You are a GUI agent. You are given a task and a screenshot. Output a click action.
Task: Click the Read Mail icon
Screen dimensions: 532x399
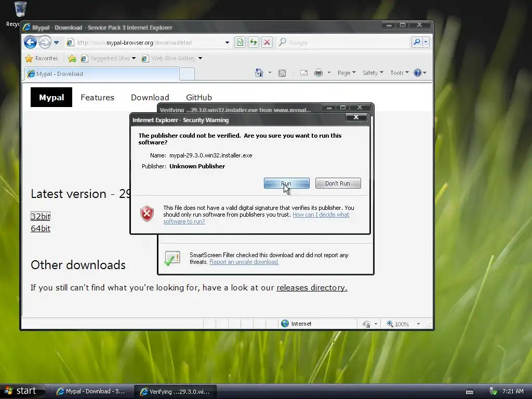303,73
